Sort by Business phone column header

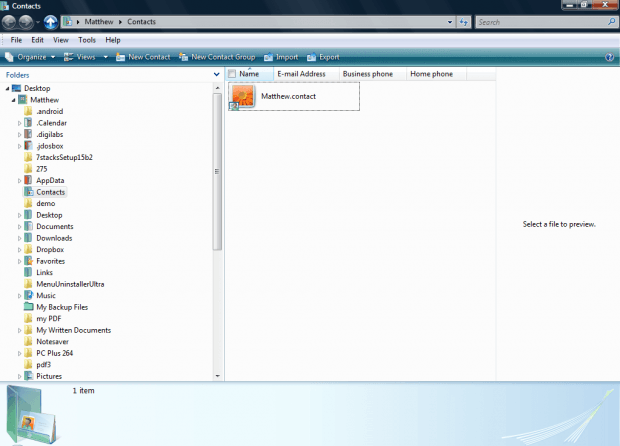point(369,74)
